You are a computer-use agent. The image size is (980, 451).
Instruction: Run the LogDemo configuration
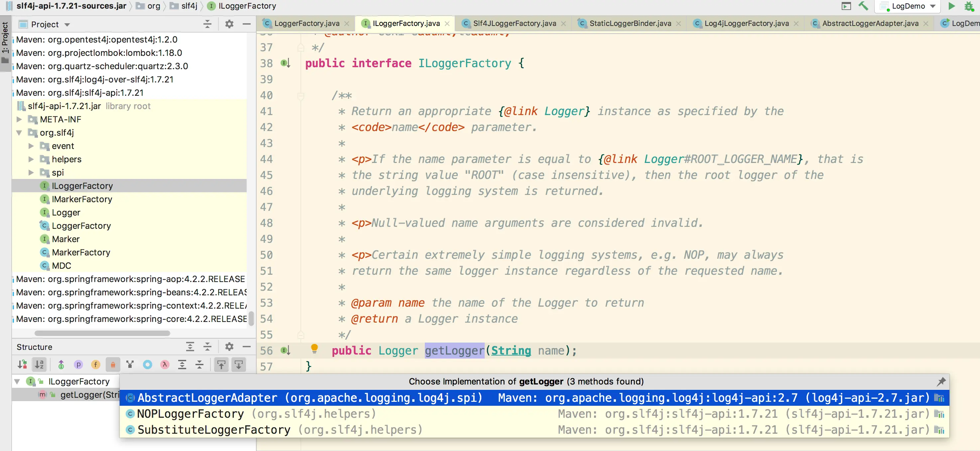951,6
